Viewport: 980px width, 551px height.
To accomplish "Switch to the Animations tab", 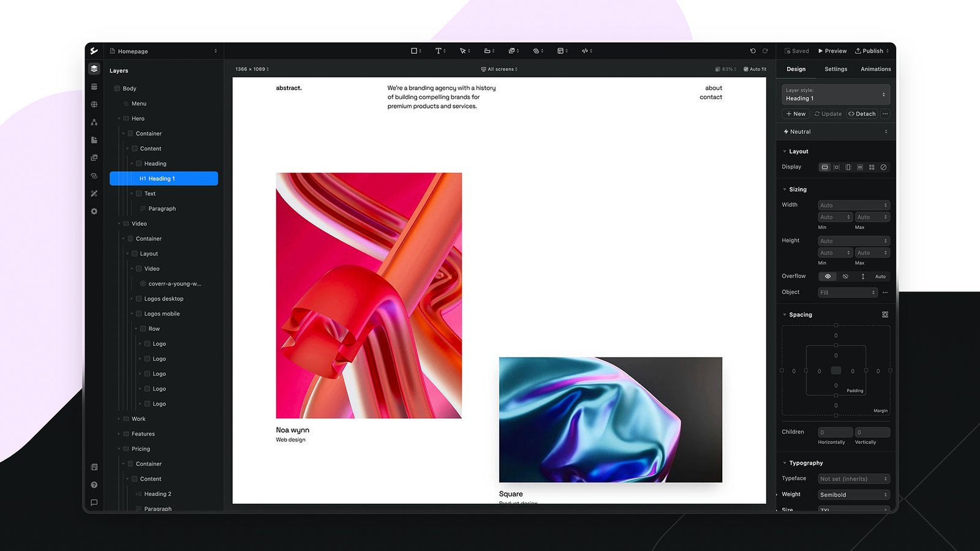I will tap(875, 69).
